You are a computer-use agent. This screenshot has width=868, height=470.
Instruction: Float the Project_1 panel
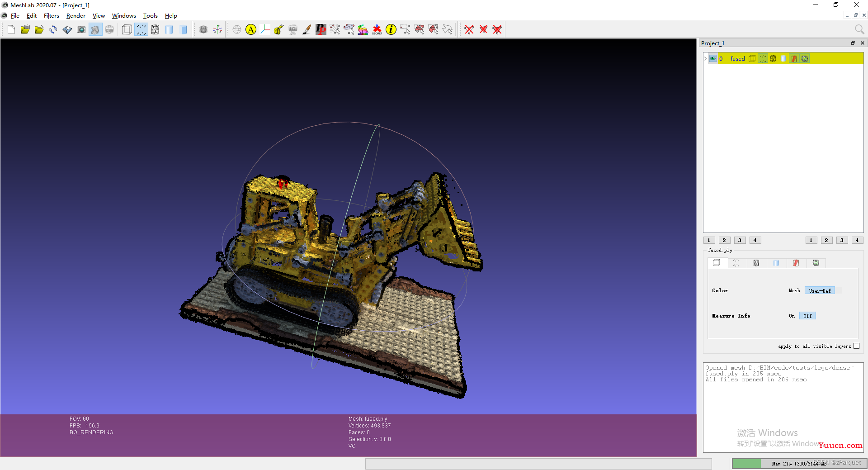[x=853, y=43]
